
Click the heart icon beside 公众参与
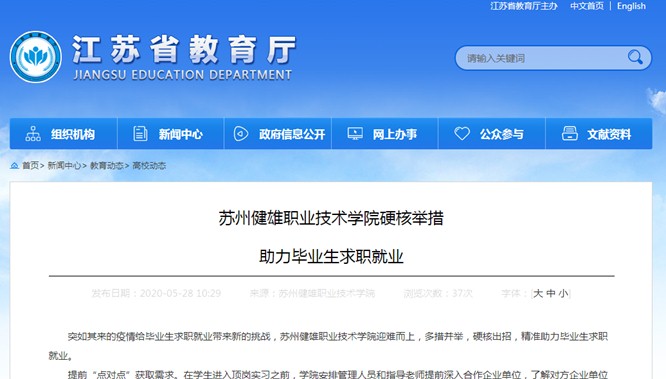(462, 134)
